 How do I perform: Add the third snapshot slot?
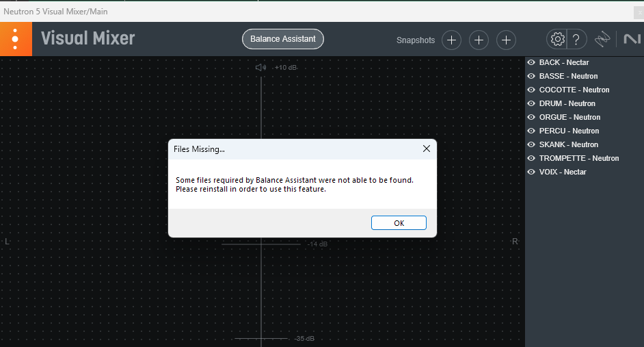click(x=506, y=40)
